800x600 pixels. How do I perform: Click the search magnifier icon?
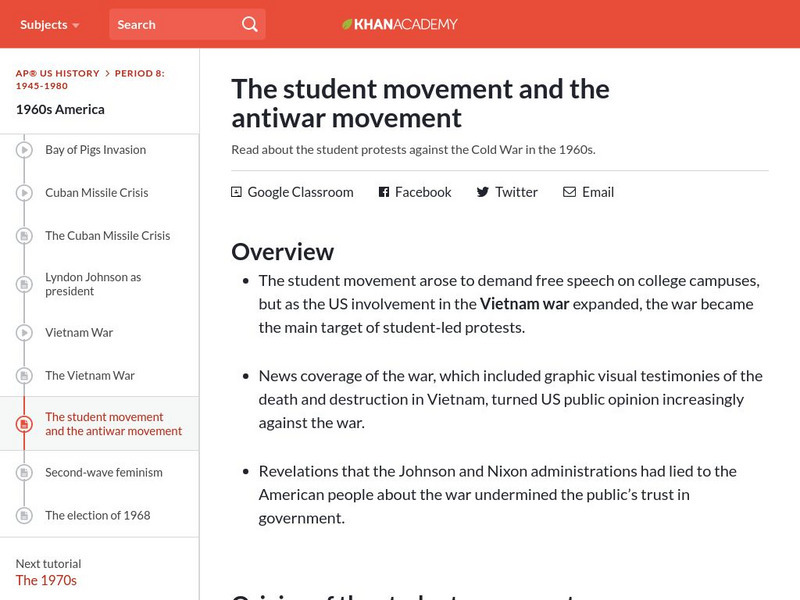(250, 24)
